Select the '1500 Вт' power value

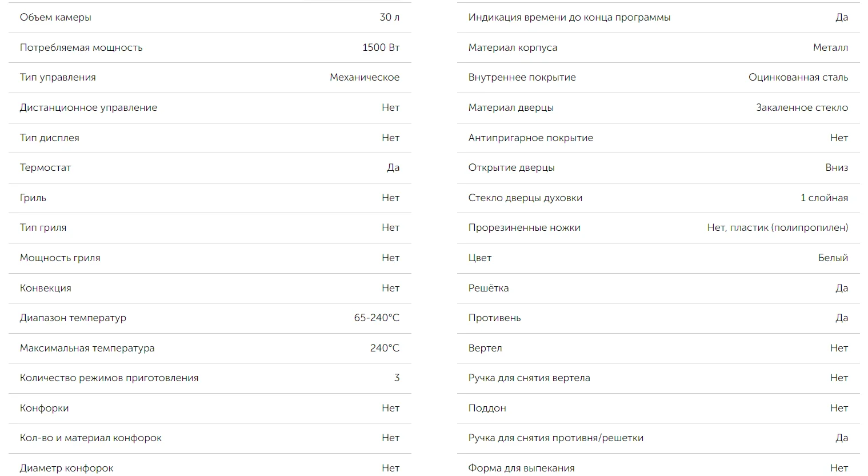pyautogui.click(x=381, y=47)
